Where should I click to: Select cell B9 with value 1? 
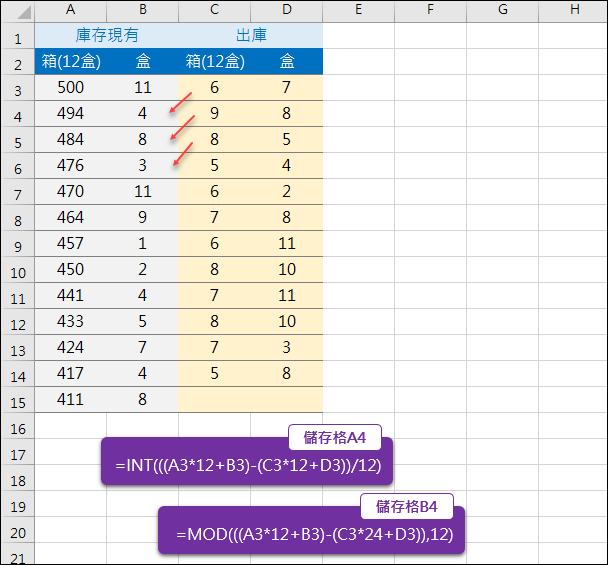point(143,243)
